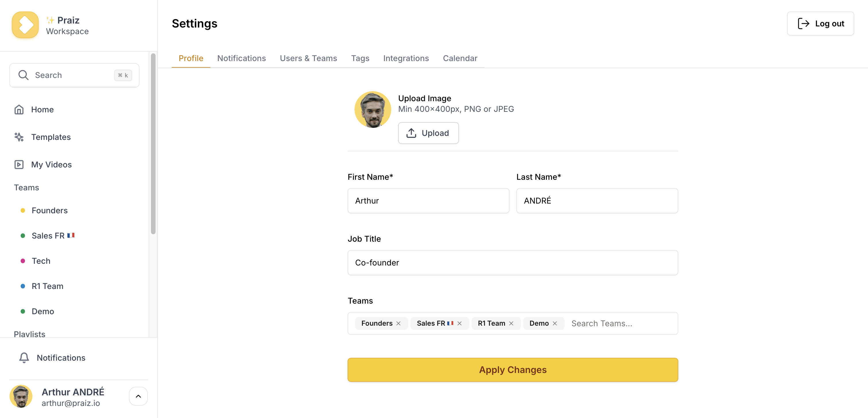Click the Job Title input field
Image resolution: width=868 pixels, height=418 pixels.
(512, 263)
